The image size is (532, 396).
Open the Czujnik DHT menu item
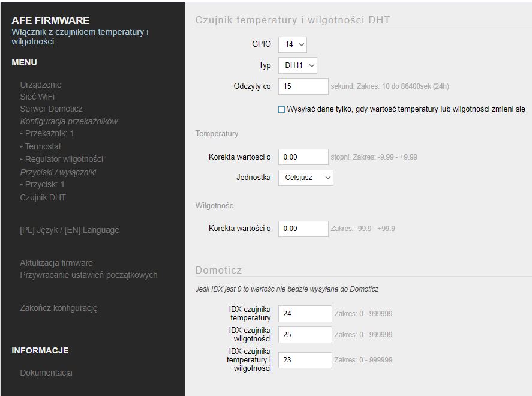click(x=43, y=197)
